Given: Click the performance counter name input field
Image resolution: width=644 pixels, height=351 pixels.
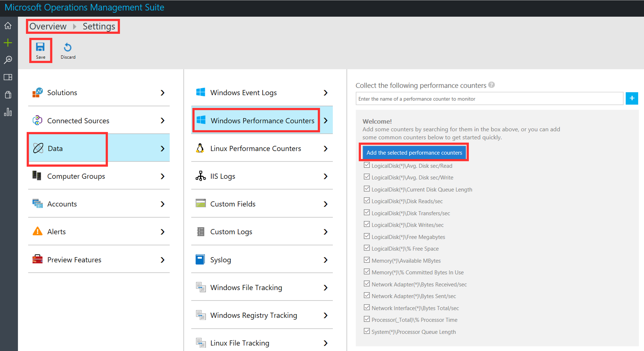Looking at the screenshot, I should coord(489,99).
